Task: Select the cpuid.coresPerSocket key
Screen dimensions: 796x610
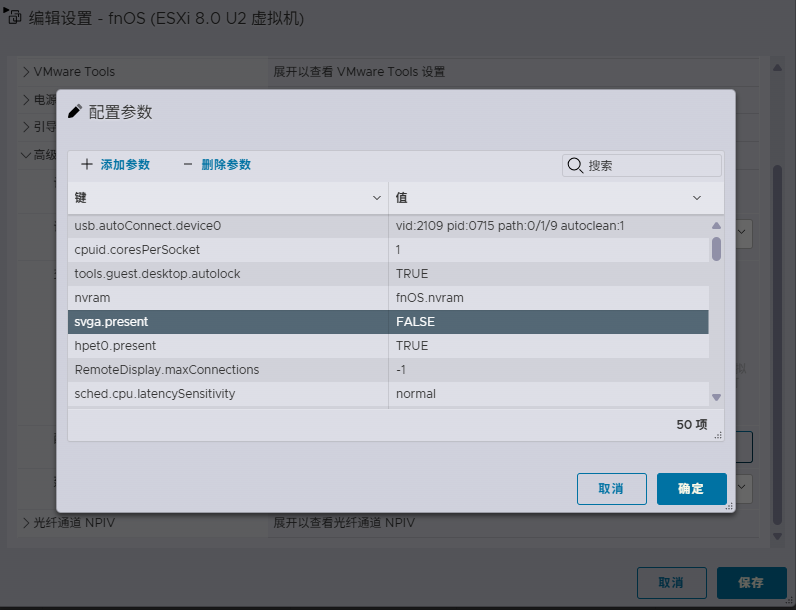Action: 137,250
